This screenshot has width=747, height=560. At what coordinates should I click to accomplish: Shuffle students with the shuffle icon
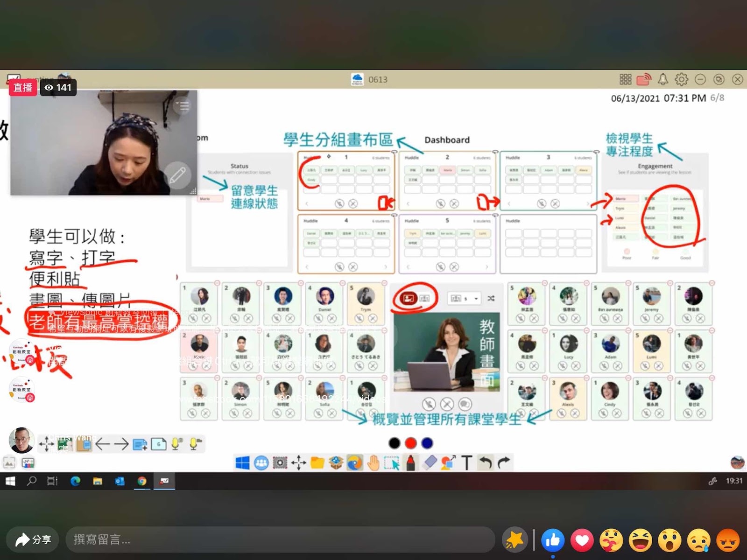pyautogui.click(x=491, y=298)
